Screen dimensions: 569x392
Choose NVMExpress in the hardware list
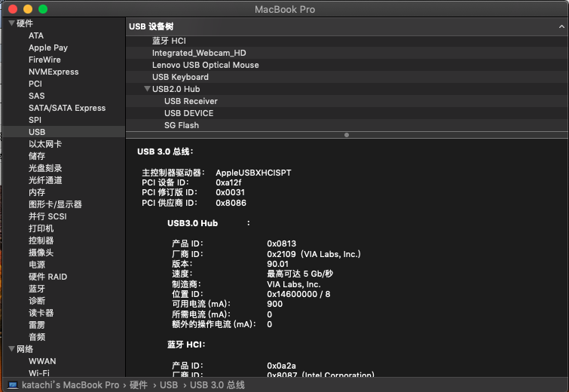pyautogui.click(x=54, y=72)
